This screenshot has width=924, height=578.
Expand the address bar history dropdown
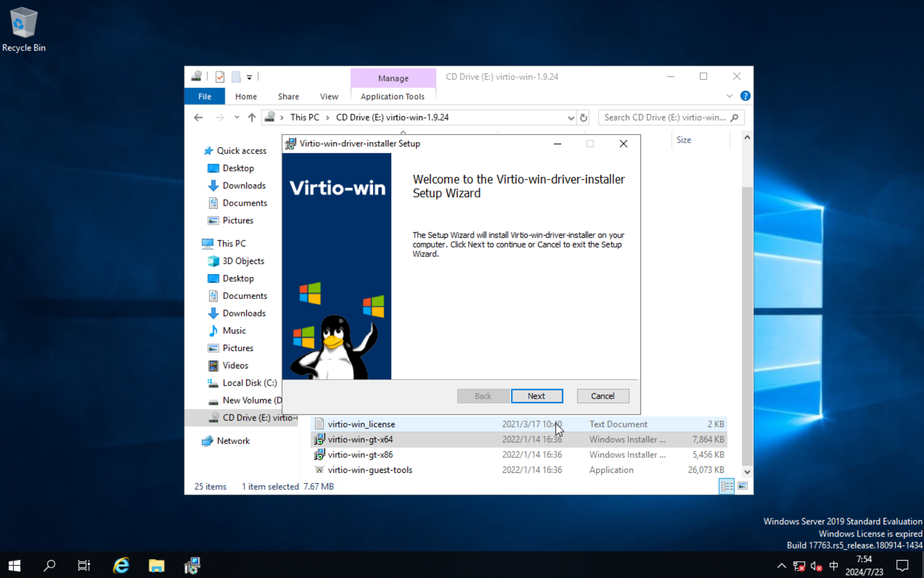point(571,118)
